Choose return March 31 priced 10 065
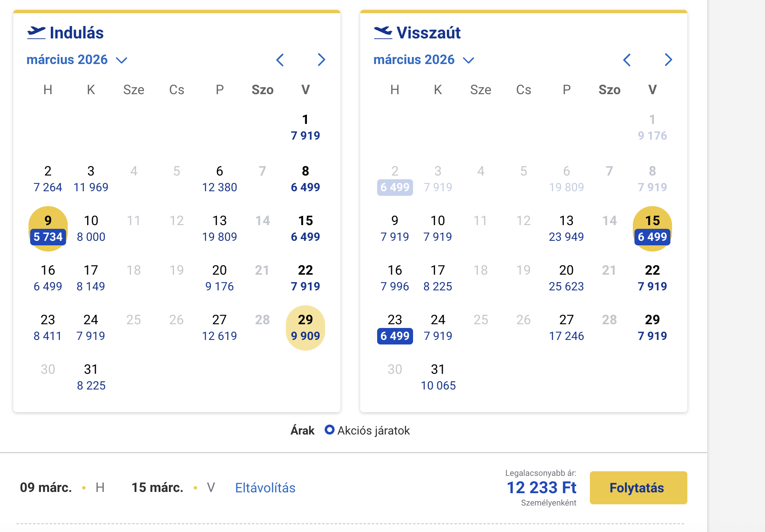 pos(438,377)
